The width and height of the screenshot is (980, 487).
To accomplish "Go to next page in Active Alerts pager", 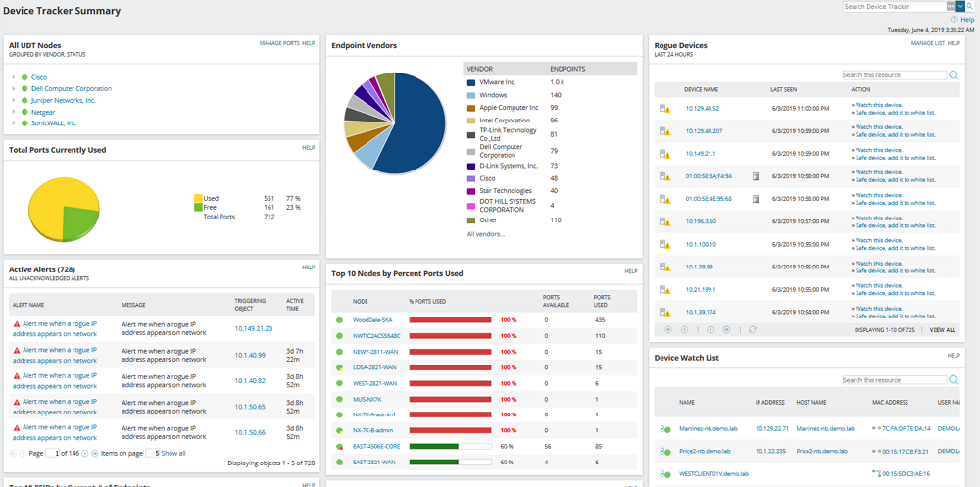I will pos(84,454).
